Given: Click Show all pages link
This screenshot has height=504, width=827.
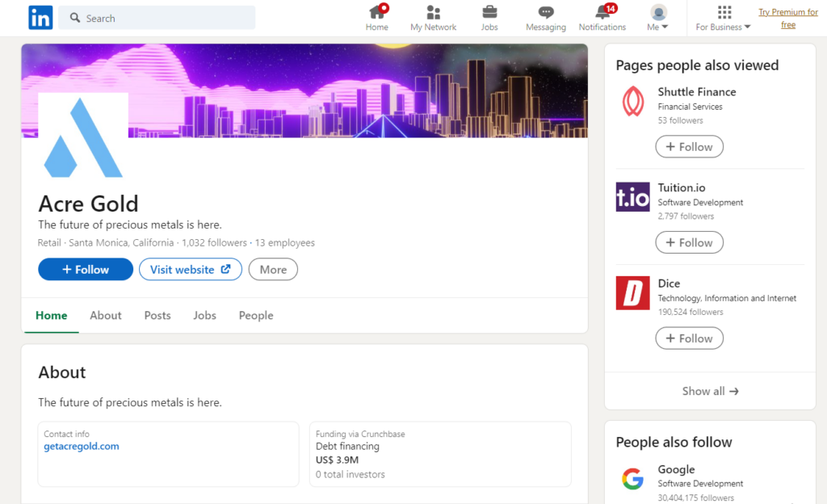Looking at the screenshot, I should pyautogui.click(x=710, y=391).
